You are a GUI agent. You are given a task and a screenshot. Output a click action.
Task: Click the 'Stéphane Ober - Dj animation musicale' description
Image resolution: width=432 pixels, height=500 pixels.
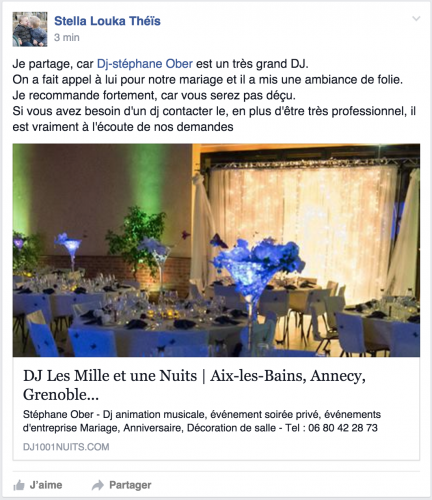click(x=202, y=421)
